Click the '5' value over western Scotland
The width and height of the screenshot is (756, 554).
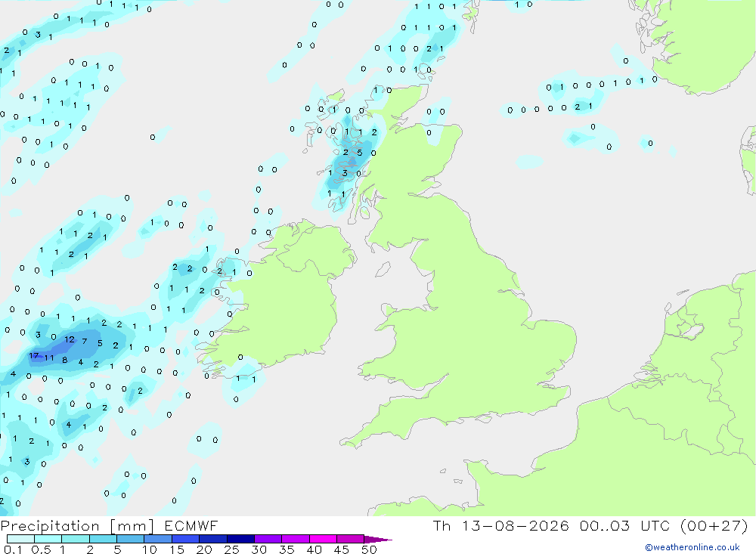pos(359,153)
